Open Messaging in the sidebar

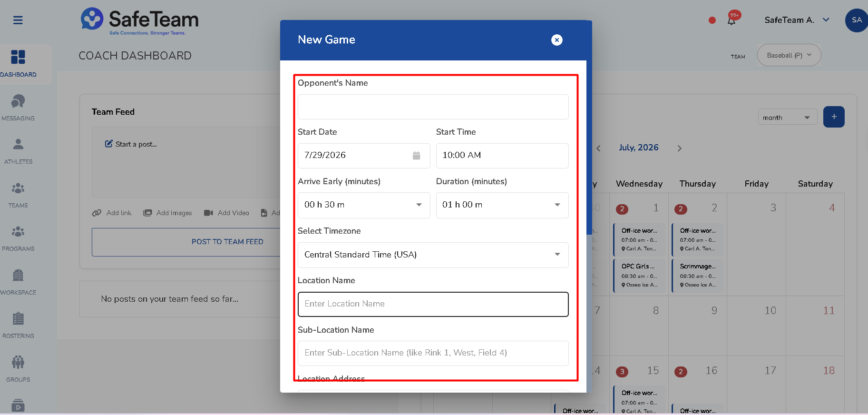click(x=18, y=108)
